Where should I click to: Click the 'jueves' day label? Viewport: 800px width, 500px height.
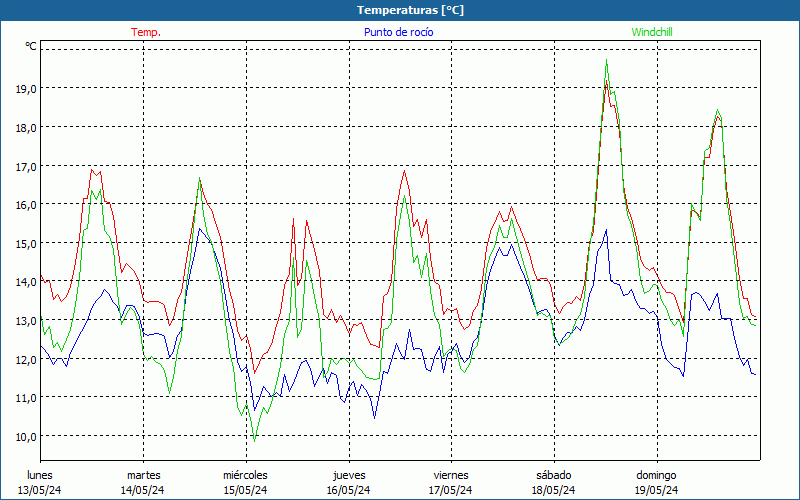click(349, 475)
